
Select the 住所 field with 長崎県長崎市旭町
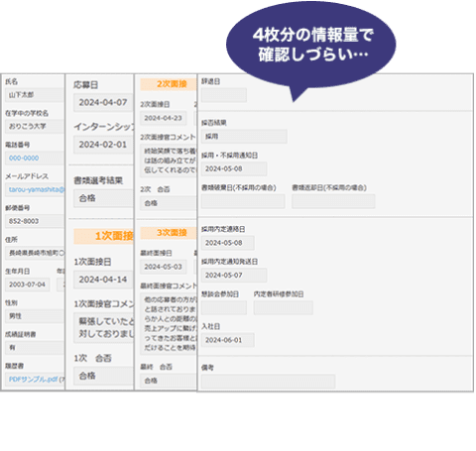coord(35,253)
